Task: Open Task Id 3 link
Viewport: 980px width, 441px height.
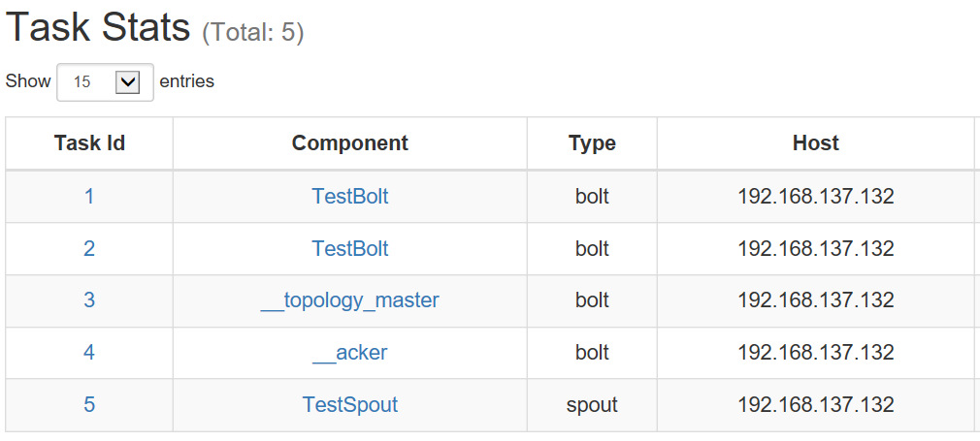Action: coord(89,300)
